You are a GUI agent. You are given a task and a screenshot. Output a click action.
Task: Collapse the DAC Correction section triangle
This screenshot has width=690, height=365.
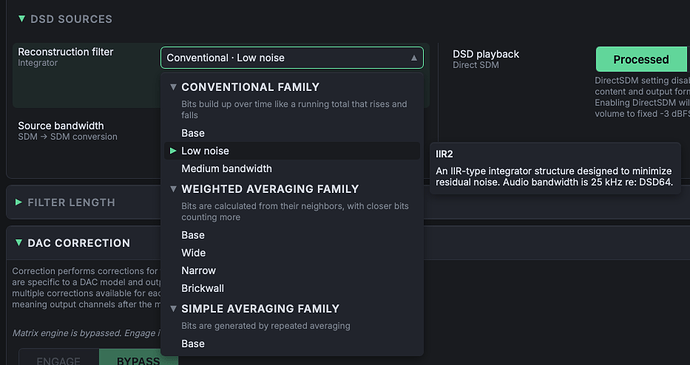coord(18,243)
